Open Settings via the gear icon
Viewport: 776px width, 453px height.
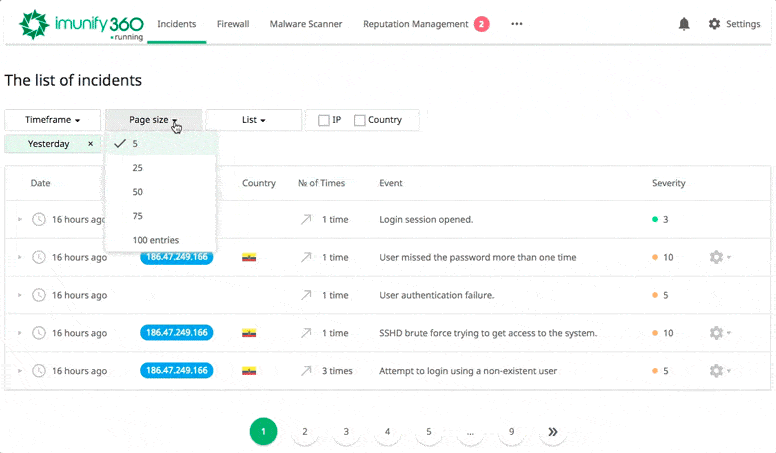[714, 24]
